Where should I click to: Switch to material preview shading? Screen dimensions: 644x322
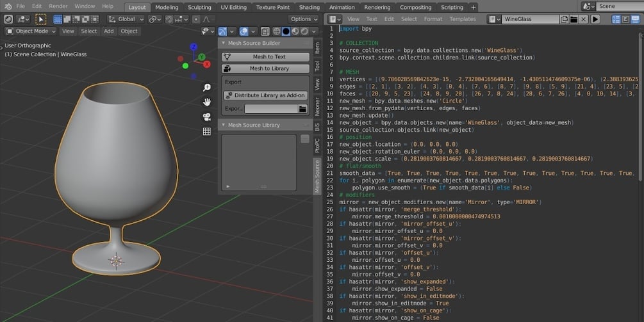click(x=295, y=31)
